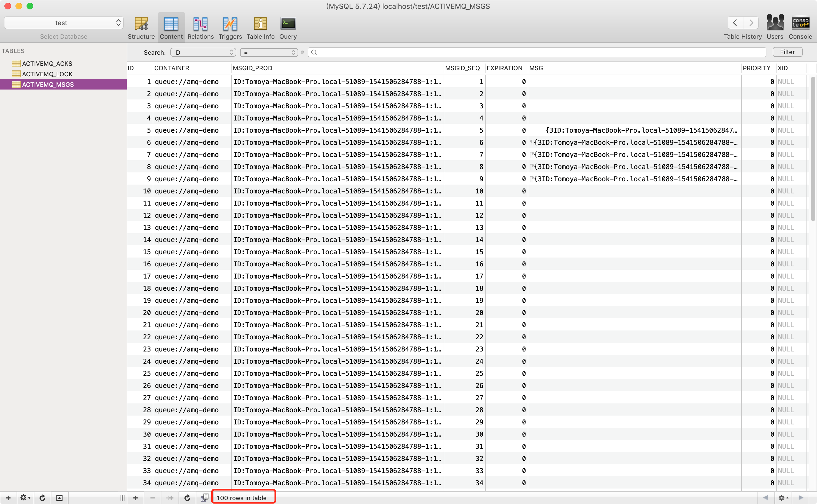Image resolution: width=817 pixels, height=504 pixels.
Task: Select the MSGID_PROD cell of row 28
Action: (338, 410)
